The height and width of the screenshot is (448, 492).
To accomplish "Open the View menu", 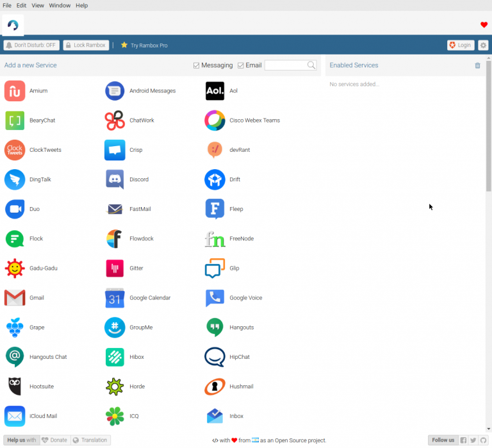I will tap(38, 5).
